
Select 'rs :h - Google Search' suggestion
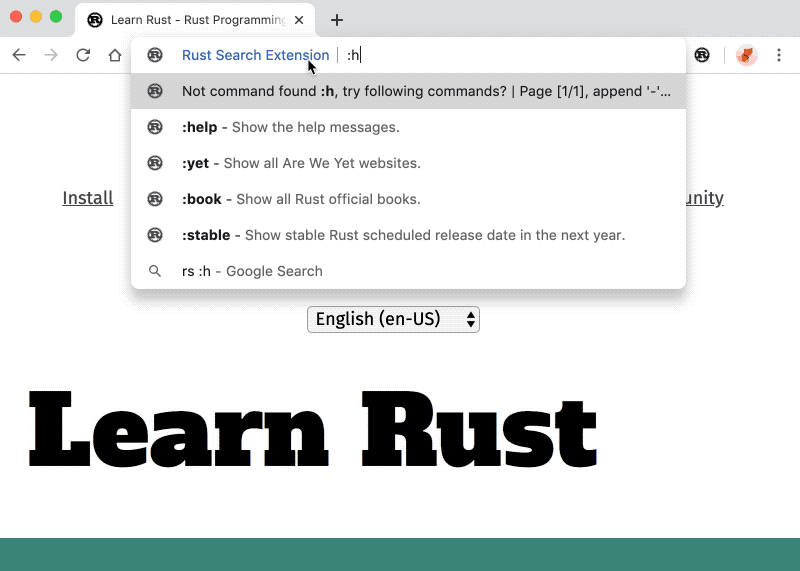(408, 271)
